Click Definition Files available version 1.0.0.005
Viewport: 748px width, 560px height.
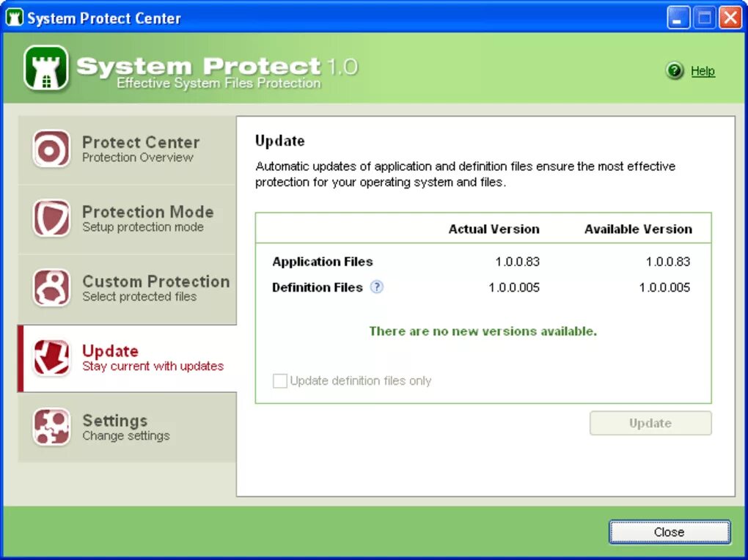click(x=664, y=287)
